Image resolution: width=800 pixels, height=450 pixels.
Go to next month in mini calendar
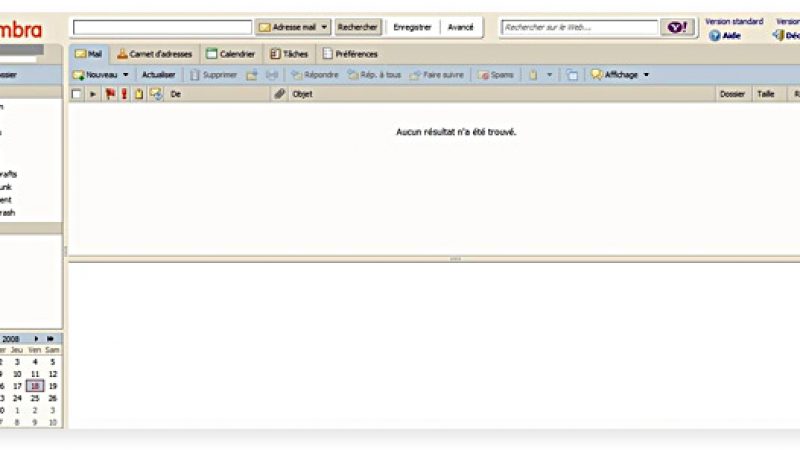(x=36, y=339)
